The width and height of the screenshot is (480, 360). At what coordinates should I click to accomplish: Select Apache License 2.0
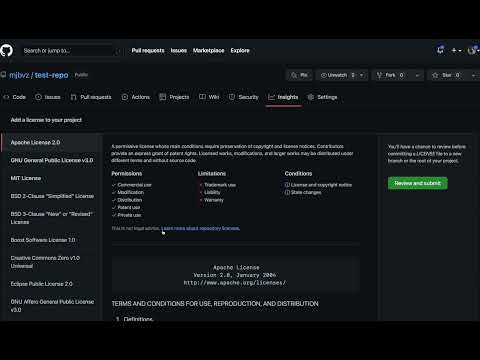(52, 142)
